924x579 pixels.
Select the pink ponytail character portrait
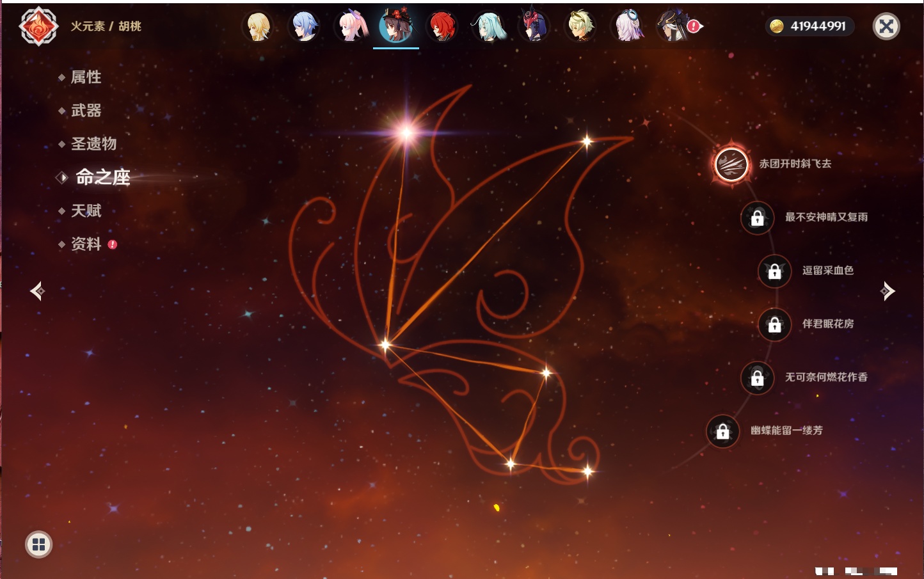pos(351,26)
